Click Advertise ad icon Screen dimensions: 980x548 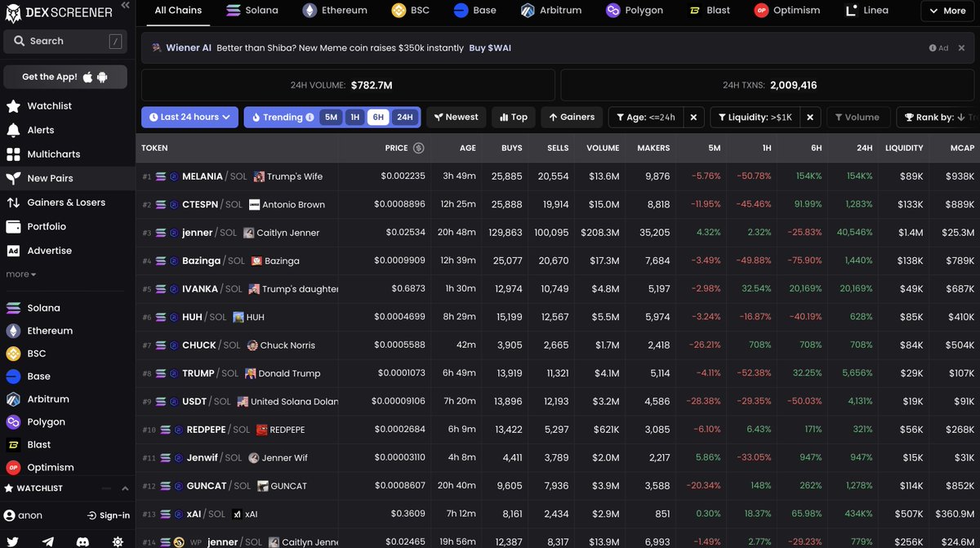coord(13,251)
